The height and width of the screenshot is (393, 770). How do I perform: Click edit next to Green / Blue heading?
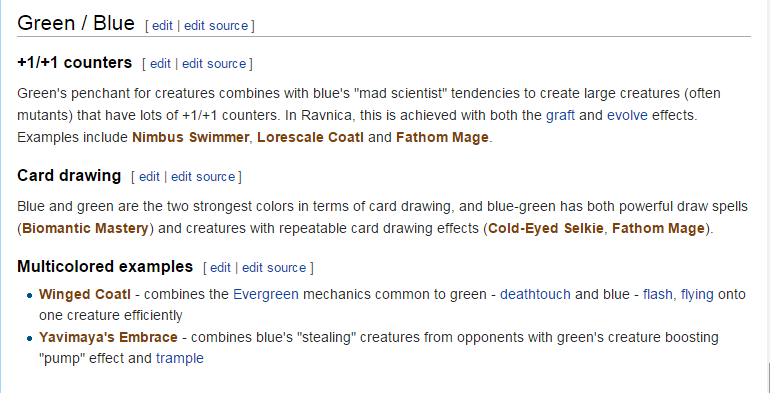click(162, 26)
